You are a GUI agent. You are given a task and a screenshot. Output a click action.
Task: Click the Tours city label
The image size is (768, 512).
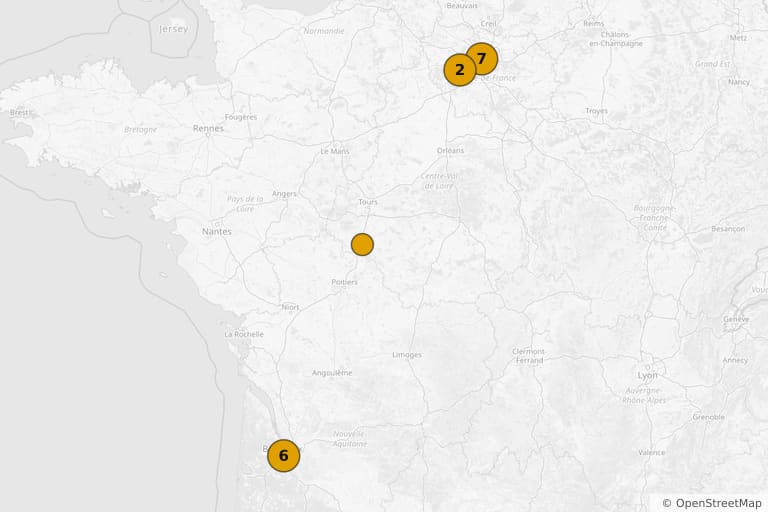coord(368,202)
